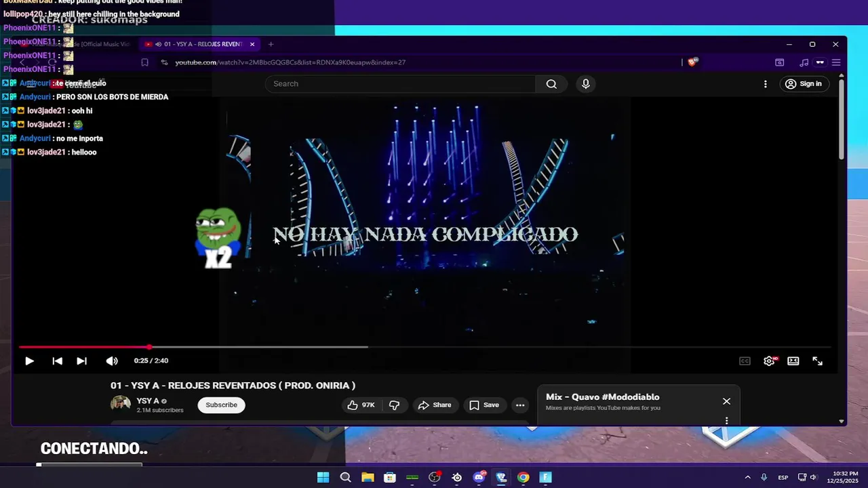Screen dimensions: 868x488
Task: Open File Explorer from the taskbar
Action: click(x=368, y=477)
